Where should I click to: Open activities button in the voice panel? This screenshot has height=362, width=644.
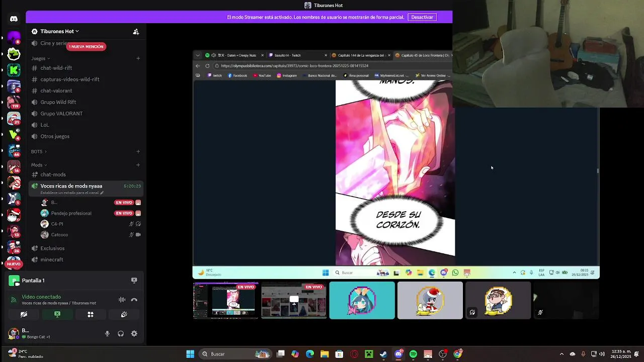pyautogui.click(x=91, y=314)
